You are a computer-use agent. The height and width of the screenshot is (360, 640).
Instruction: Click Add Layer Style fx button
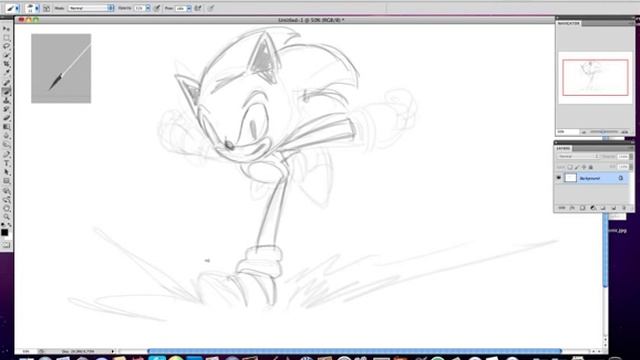tap(572, 208)
